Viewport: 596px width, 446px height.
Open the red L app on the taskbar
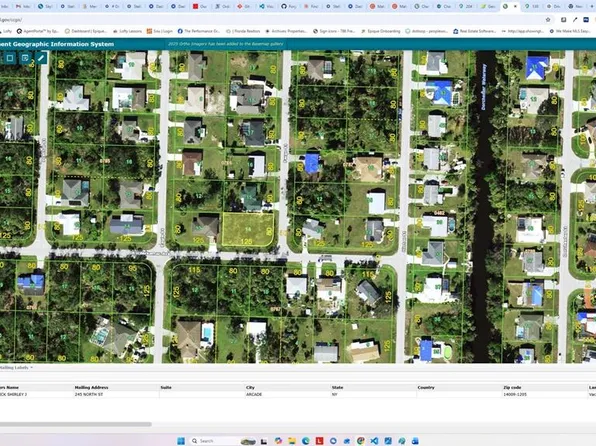[319, 441]
